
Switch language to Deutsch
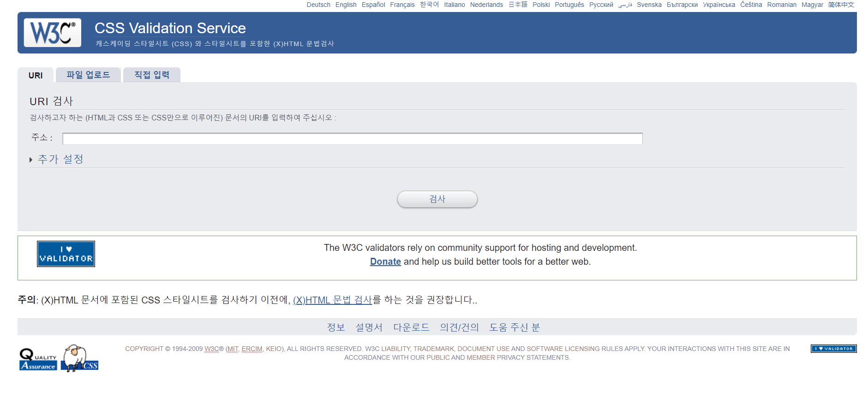tap(318, 5)
